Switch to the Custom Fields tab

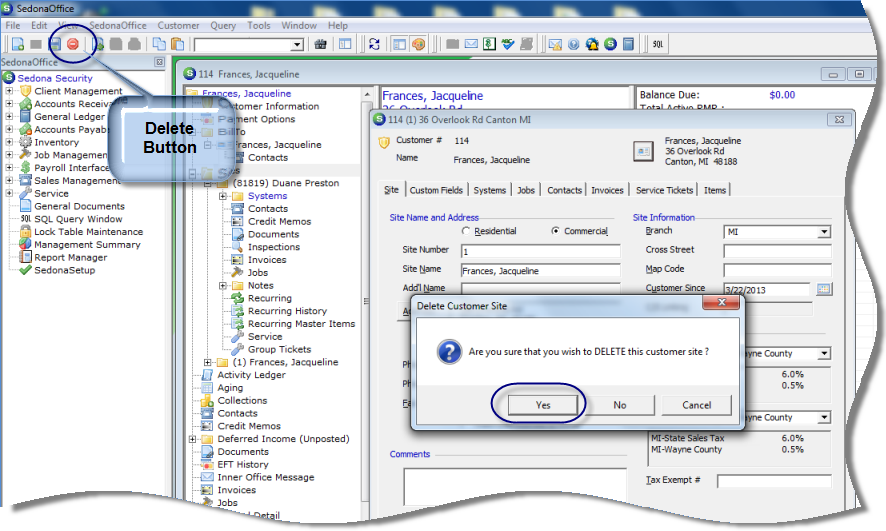436,190
